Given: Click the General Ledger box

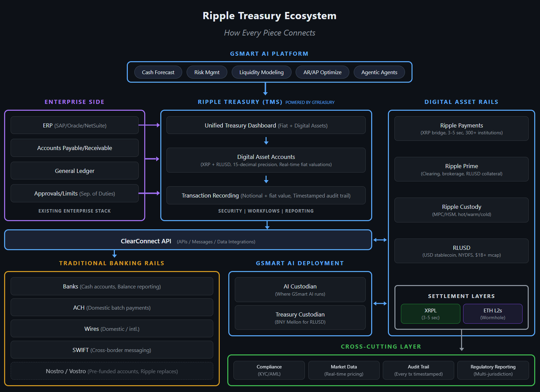Looking at the screenshot, I should click(75, 171).
